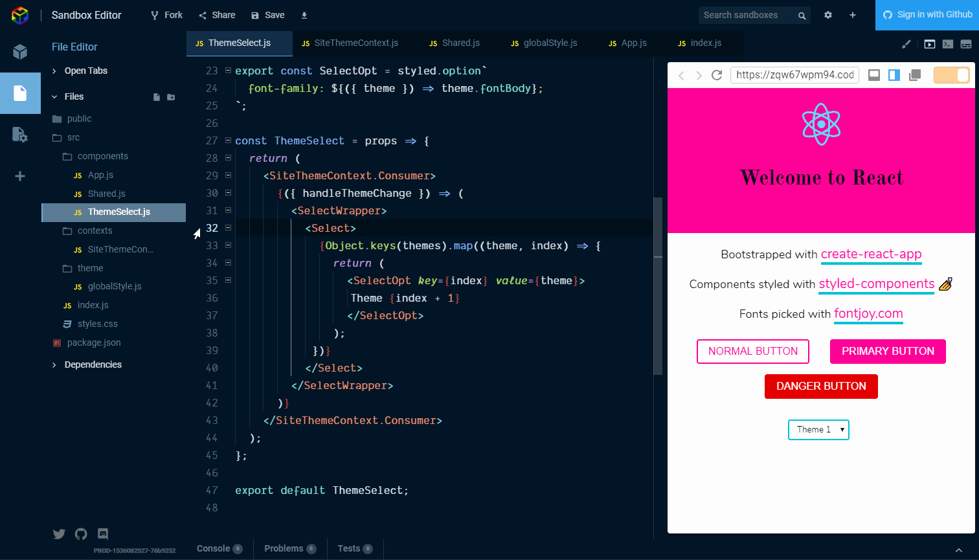This screenshot has width=979, height=560.
Task: Open the configuration files sidebar icon
Action: tap(20, 135)
